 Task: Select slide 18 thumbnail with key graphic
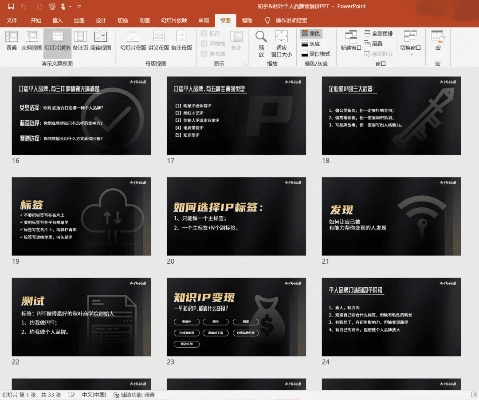click(x=391, y=115)
